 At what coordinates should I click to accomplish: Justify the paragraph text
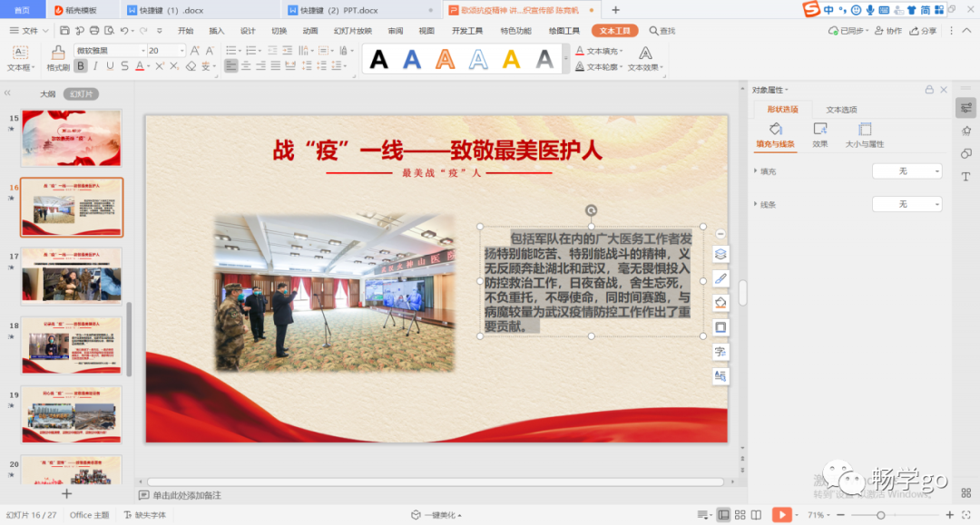coord(276,66)
